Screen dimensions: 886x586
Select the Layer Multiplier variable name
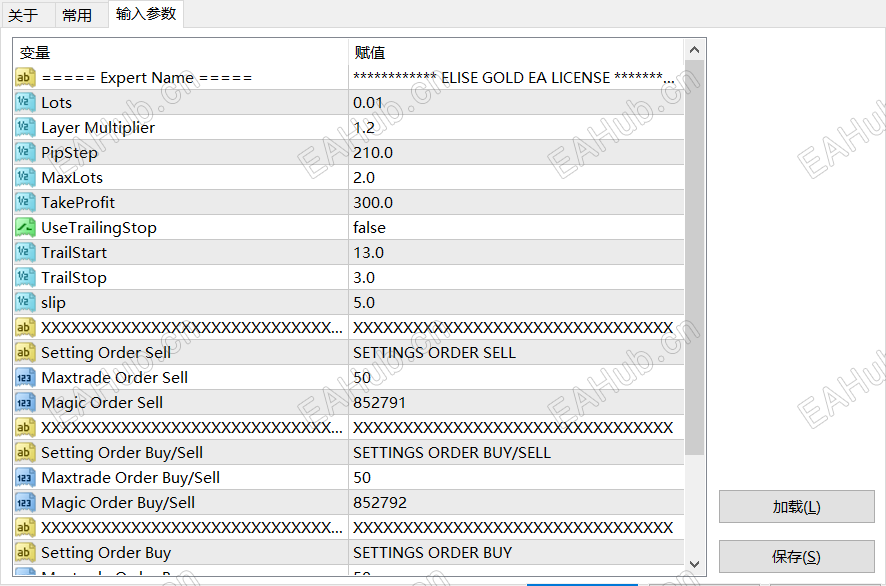tap(98, 128)
